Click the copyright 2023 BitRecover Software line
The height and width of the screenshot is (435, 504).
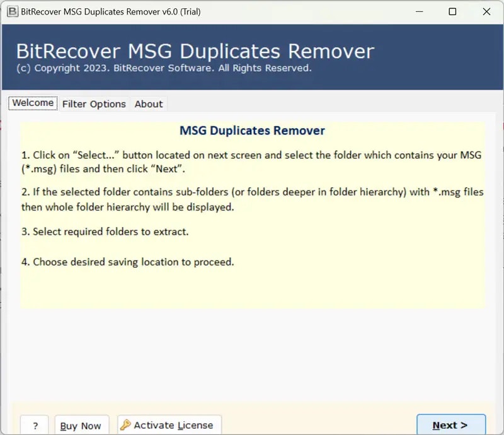pyautogui.click(x=164, y=68)
